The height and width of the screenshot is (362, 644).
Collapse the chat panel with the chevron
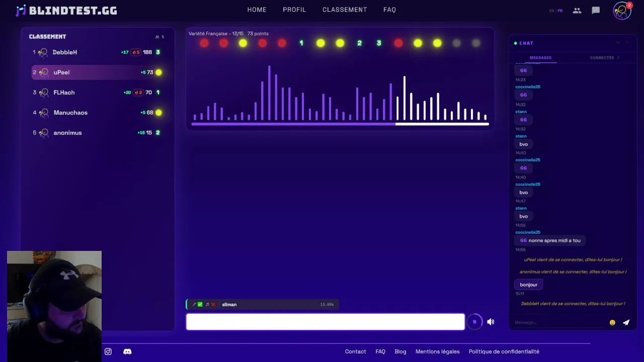click(x=618, y=43)
